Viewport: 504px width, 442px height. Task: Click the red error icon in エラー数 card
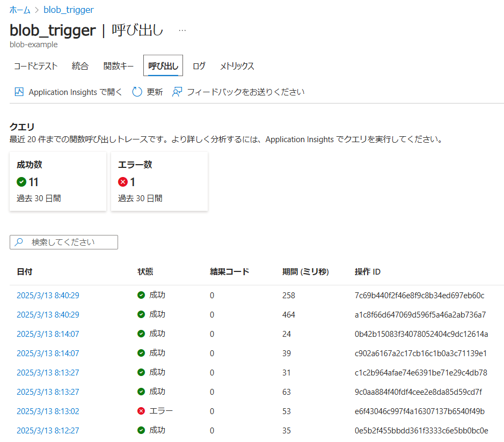[x=123, y=182]
